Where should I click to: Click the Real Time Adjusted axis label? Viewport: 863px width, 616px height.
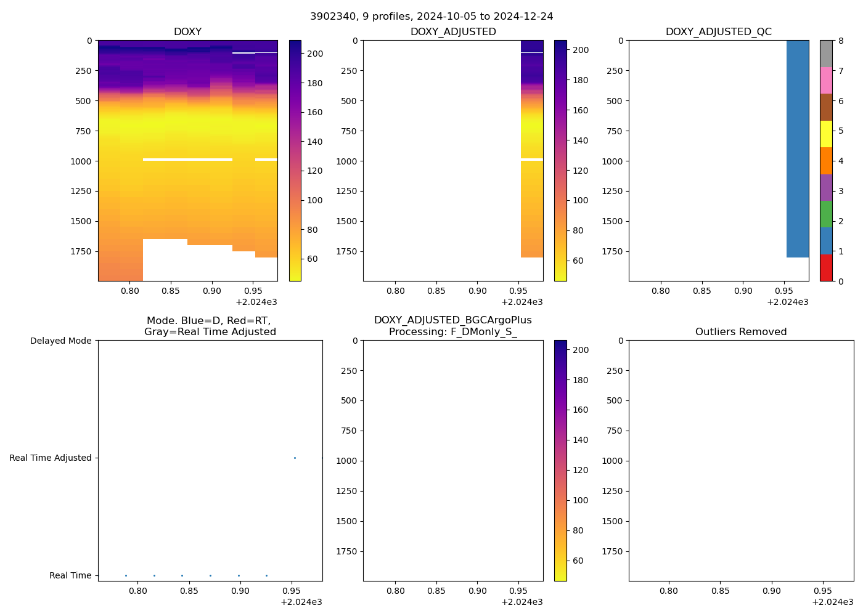[51, 458]
